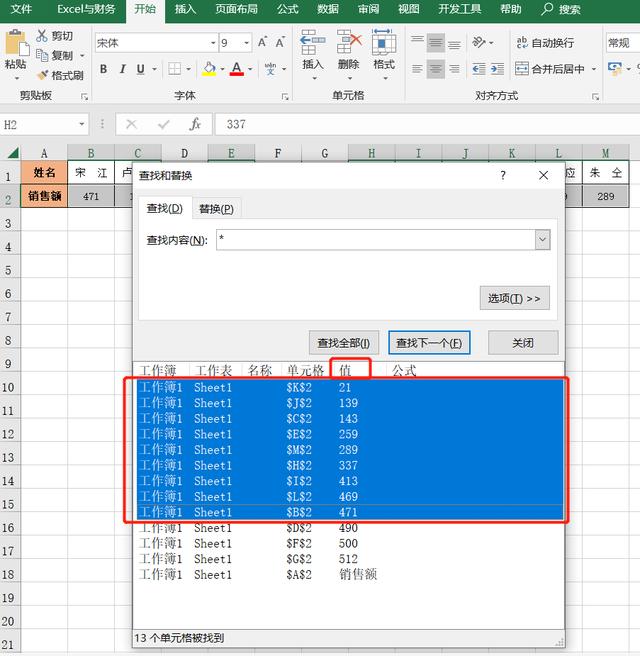Click the Insert cells icon
Image resolution: width=640 pixels, height=656 pixels.
312,42
